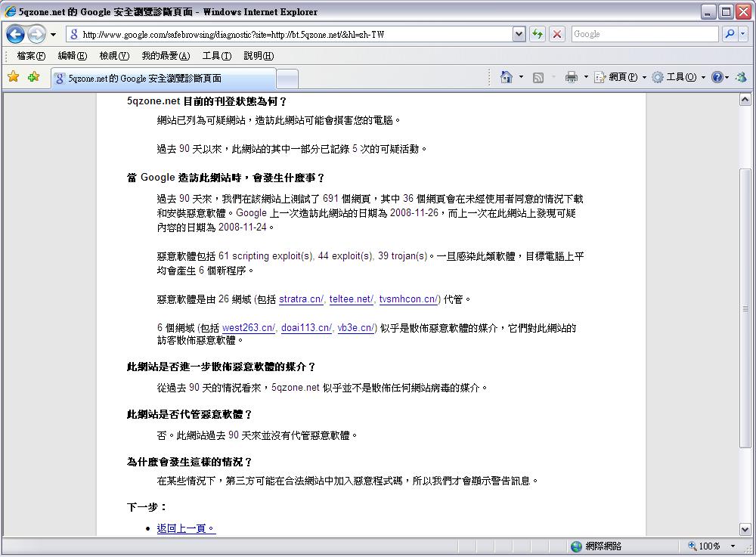Image resolution: width=756 pixels, height=557 pixels.
Task: Click the heading 為什麼會發生這樣的情況？
Action: (189, 462)
